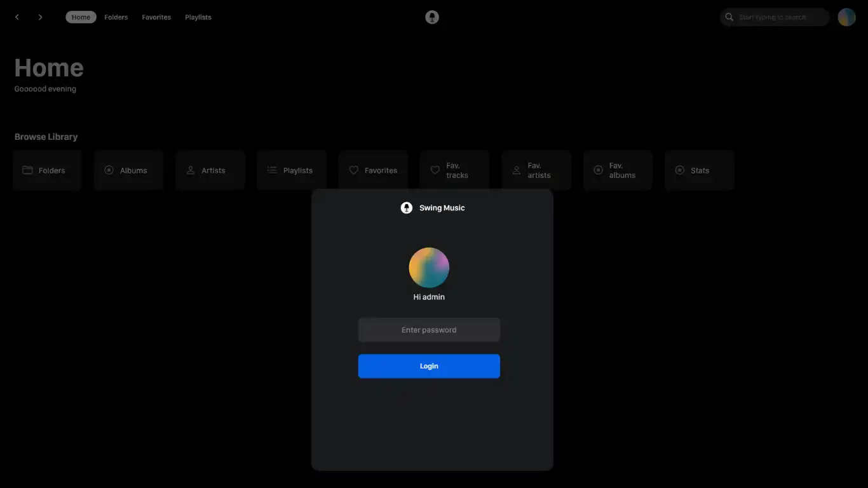The width and height of the screenshot is (868, 488).
Task: Open the Favorites heart card
Action: (x=373, y=170)
